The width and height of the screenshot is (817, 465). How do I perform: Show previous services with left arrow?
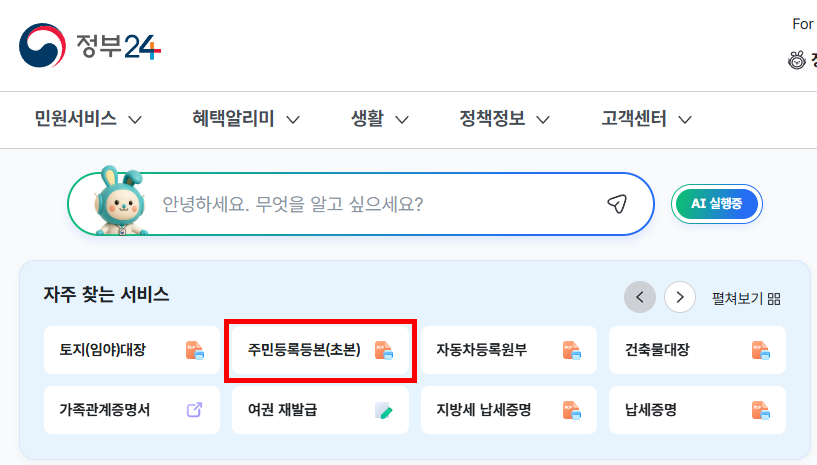(x=640, y=296)
